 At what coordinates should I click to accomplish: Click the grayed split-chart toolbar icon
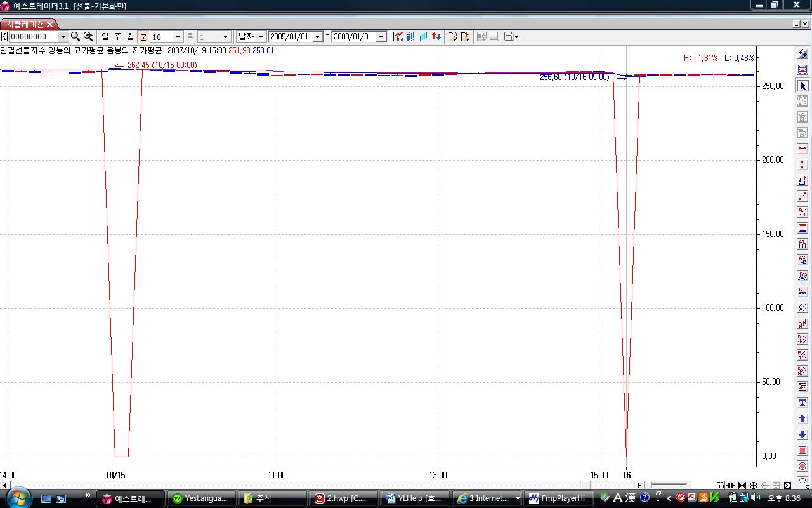coord(481,37)
